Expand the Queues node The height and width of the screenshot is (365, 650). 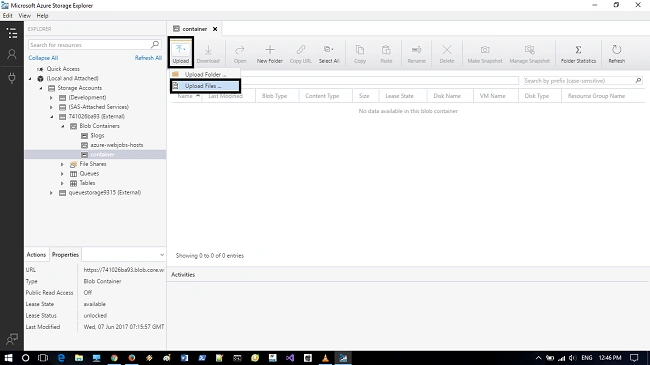[62, 174]
